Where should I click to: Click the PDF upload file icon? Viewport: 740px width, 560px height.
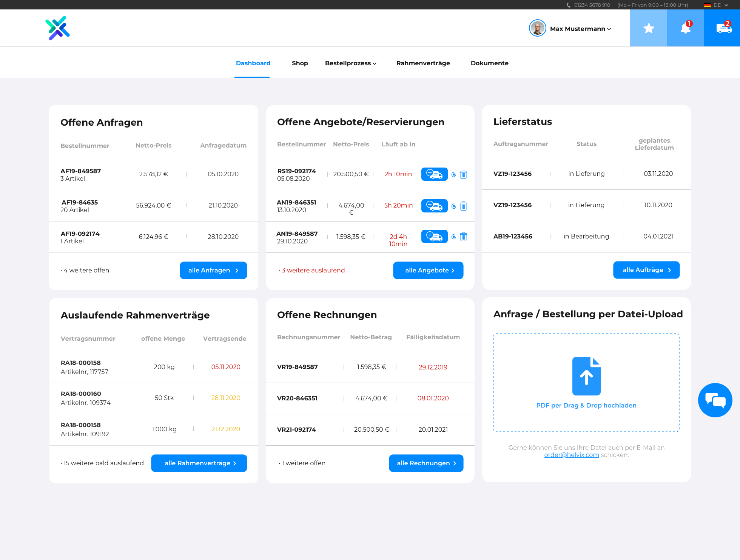(x=586, y=376)
